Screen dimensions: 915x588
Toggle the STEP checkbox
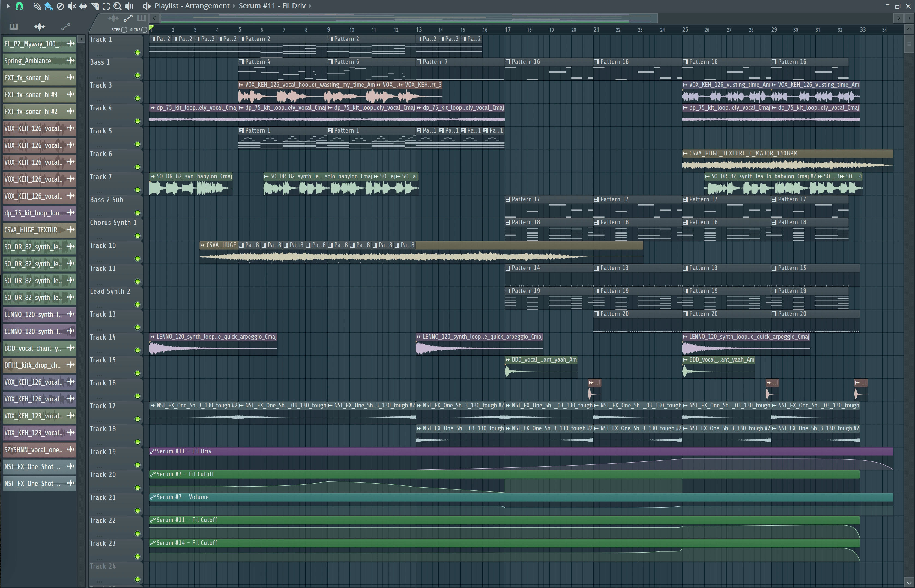pos(124,30)
